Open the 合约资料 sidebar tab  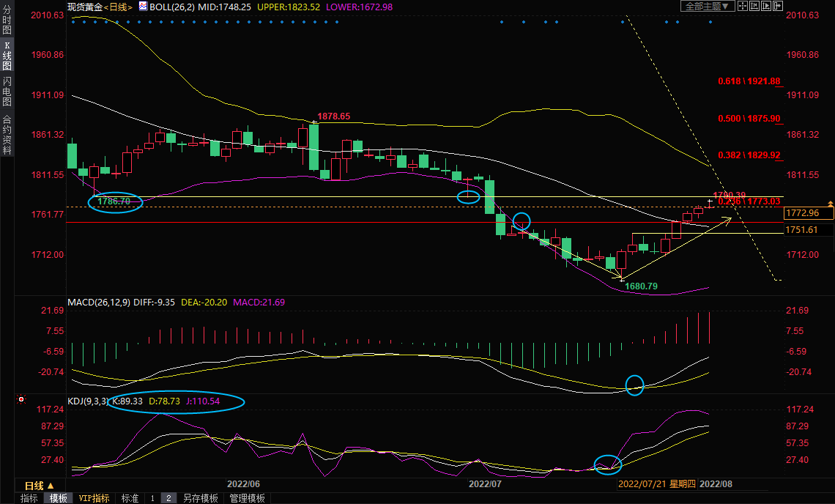point(7,134)
